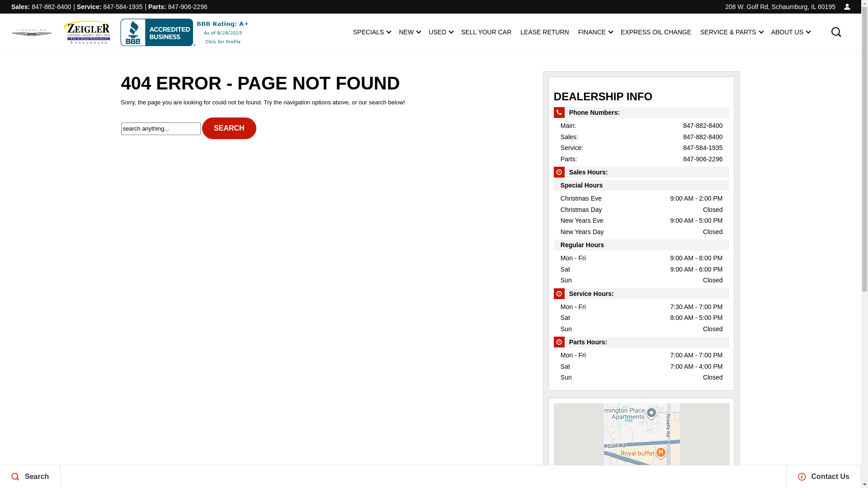
Task: Open the LEASE RETURN menu item
Action: [x=544, y=32]
